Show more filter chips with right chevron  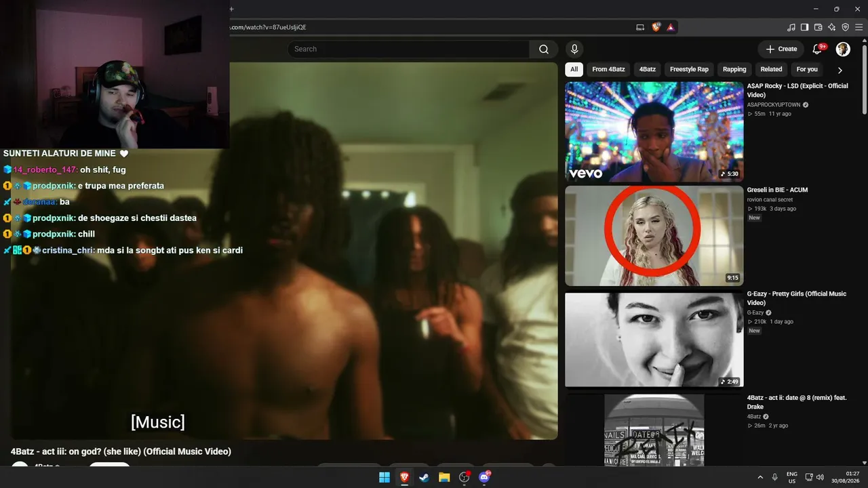(840, 70)
